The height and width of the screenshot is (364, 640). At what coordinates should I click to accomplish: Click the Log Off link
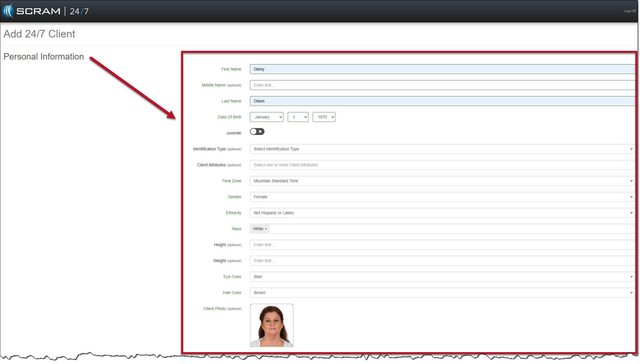630,11
